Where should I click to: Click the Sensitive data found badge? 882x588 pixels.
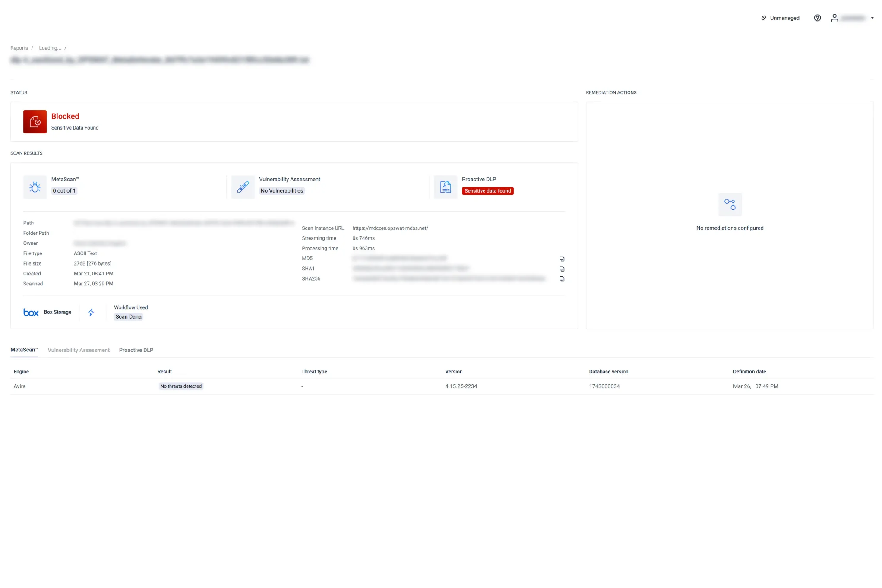487,191
